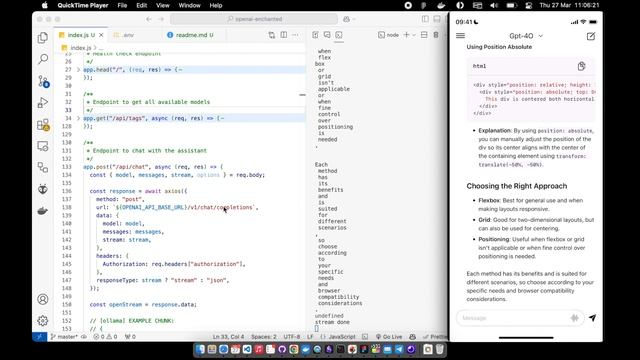
Task: Open the launch profile dropdown beside the plus icon
Action: point(414,35)
